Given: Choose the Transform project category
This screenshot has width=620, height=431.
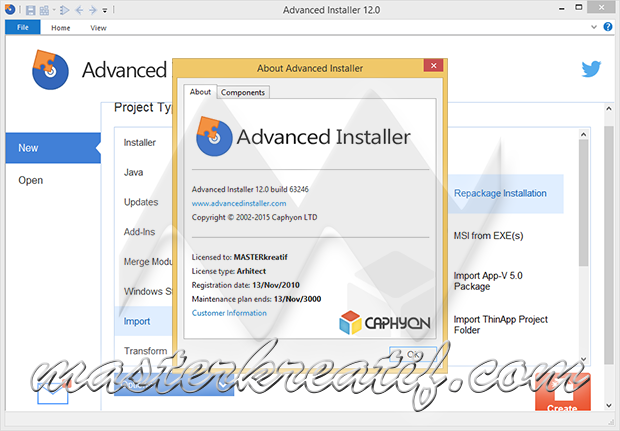Looking at the screenshot, I should tap(146, 351).
